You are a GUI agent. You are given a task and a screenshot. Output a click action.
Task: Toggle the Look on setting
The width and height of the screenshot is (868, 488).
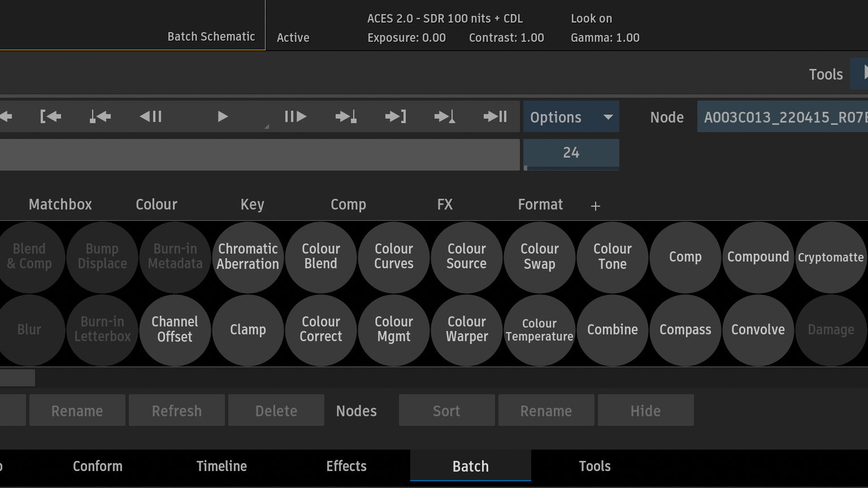coord(591,19)
